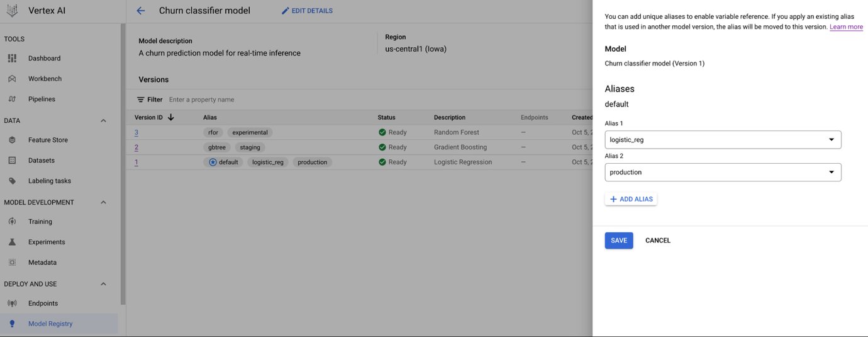Click the experimental alias chip

(x=250, y=132)
